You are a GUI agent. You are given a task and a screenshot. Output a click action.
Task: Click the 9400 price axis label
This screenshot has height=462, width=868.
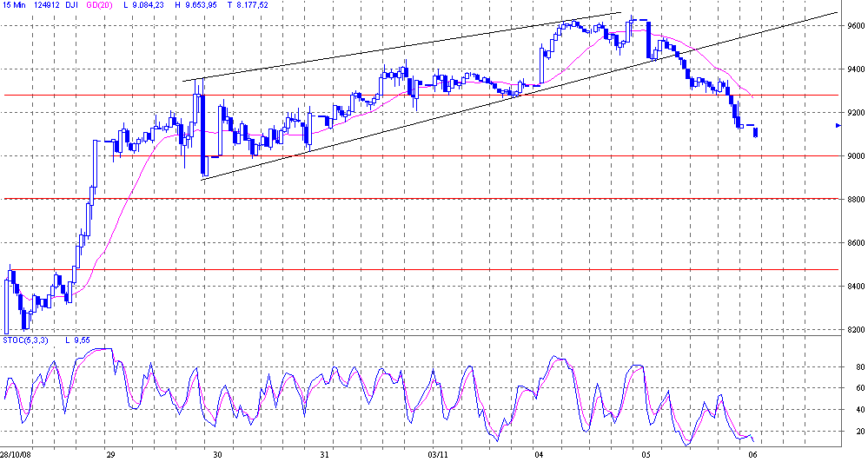pos(854,69)
